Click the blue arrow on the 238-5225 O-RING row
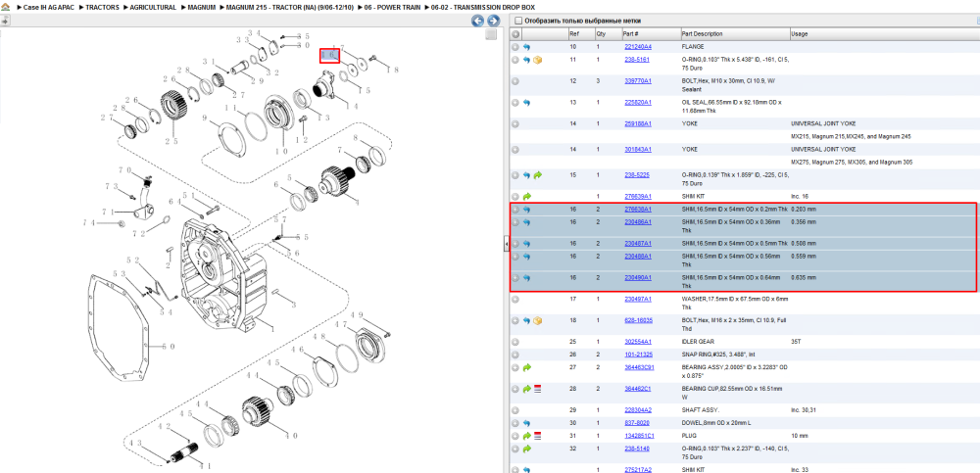This screenshot has height=473, width=980. pos(526,175)
